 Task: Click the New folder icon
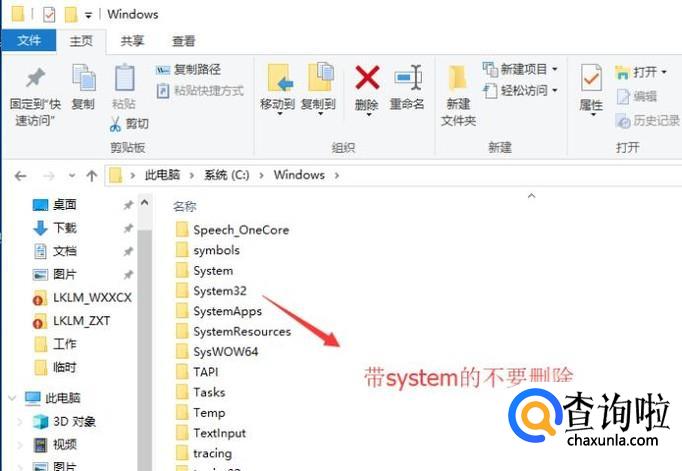[457, 78]
